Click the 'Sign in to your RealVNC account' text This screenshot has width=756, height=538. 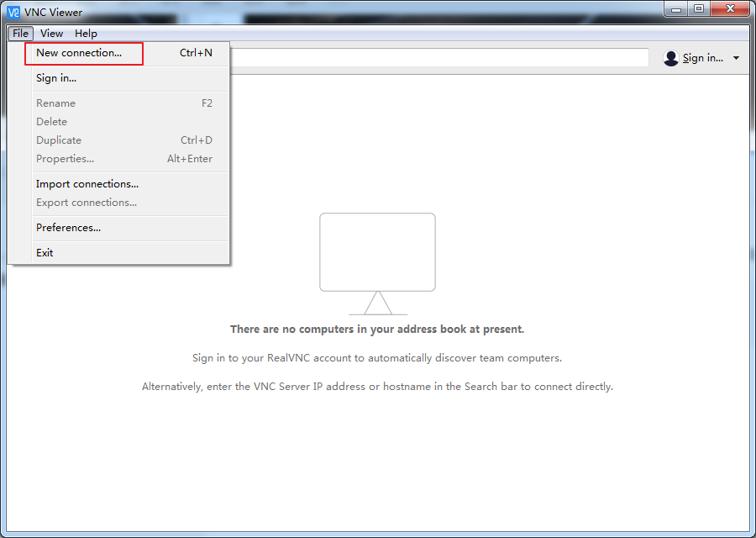377,358
